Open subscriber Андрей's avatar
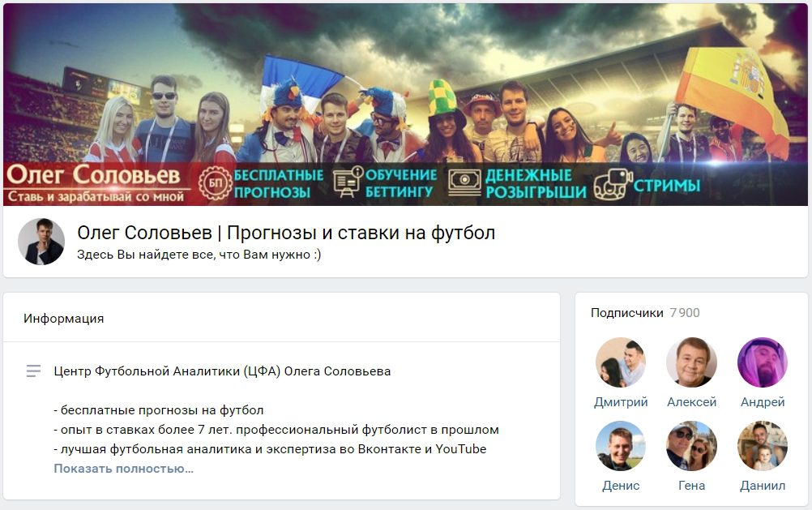This screenshot has height=510, width=812. (763, 362)
